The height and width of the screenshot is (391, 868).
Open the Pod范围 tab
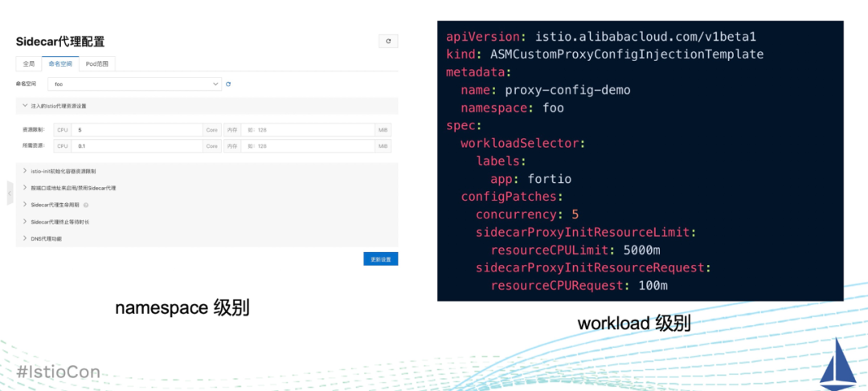(x=97, y=64)
